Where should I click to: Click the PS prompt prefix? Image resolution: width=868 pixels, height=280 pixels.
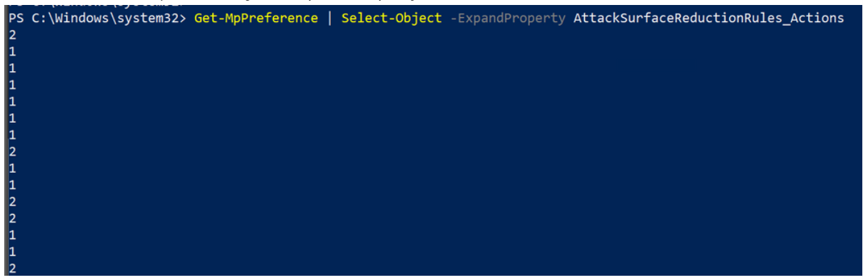point(16,18)
